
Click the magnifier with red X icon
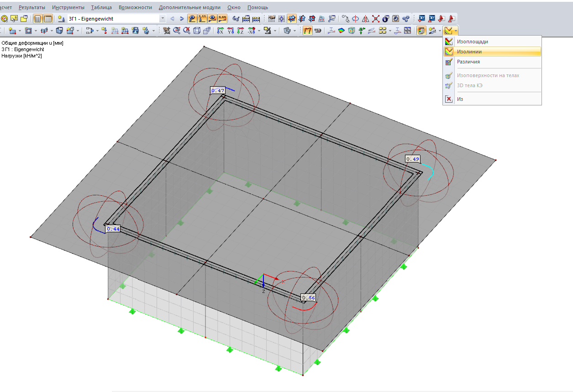[x=187, y=31]
